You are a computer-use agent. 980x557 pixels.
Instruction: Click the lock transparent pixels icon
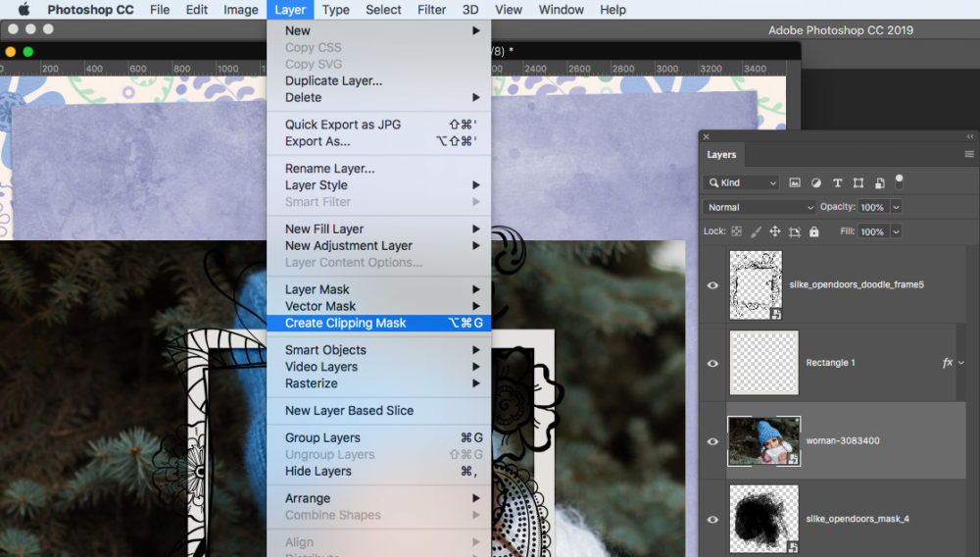[x=736, y=231]
